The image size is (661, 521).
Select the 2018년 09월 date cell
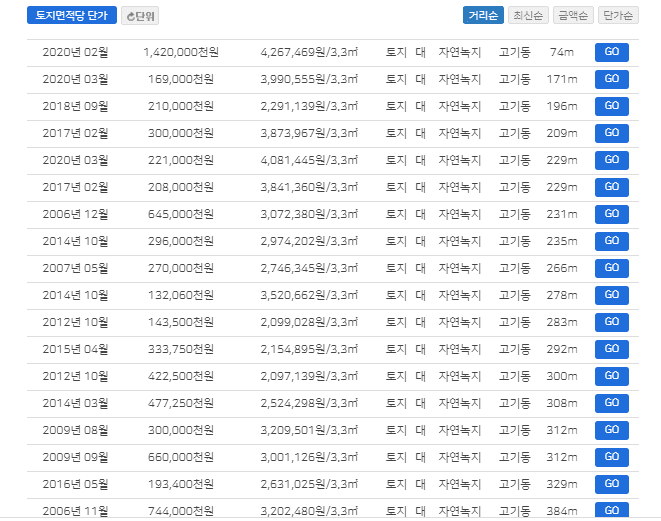tap(75, 106)
